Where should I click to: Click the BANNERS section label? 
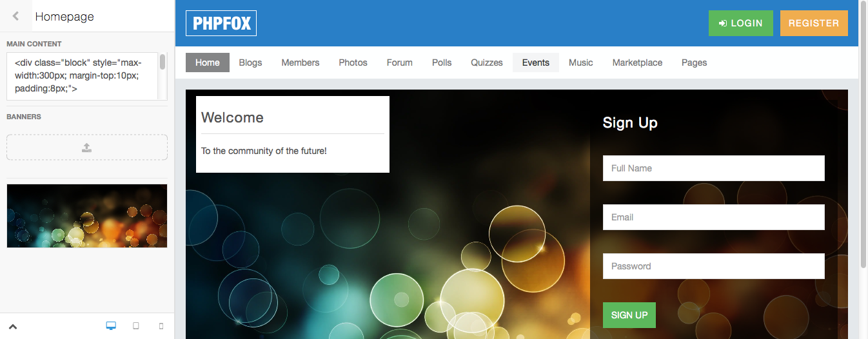point(24,117)
